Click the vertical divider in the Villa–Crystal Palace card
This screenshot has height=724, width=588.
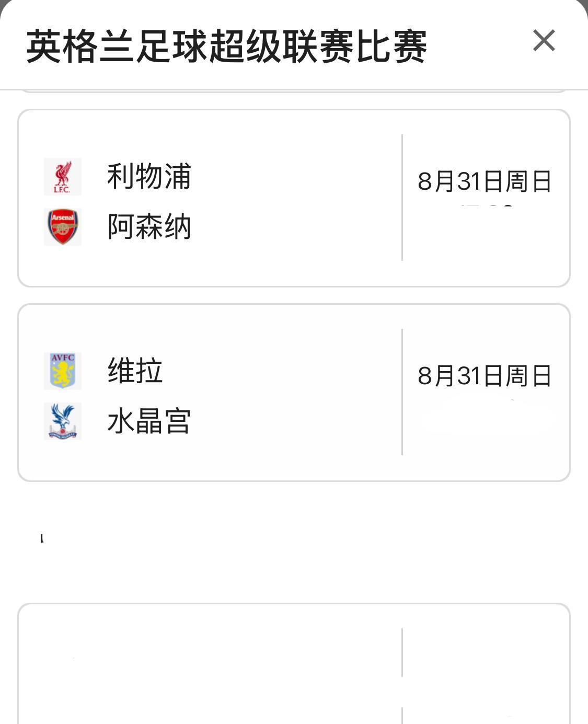point(402,392)
